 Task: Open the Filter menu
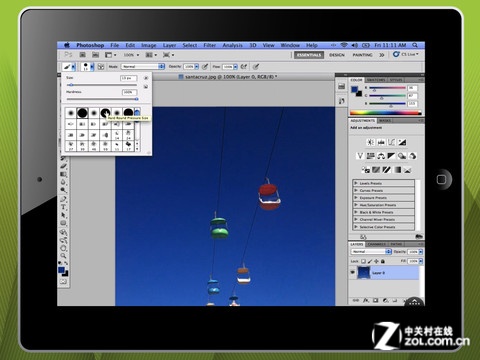tap(210, 45)
